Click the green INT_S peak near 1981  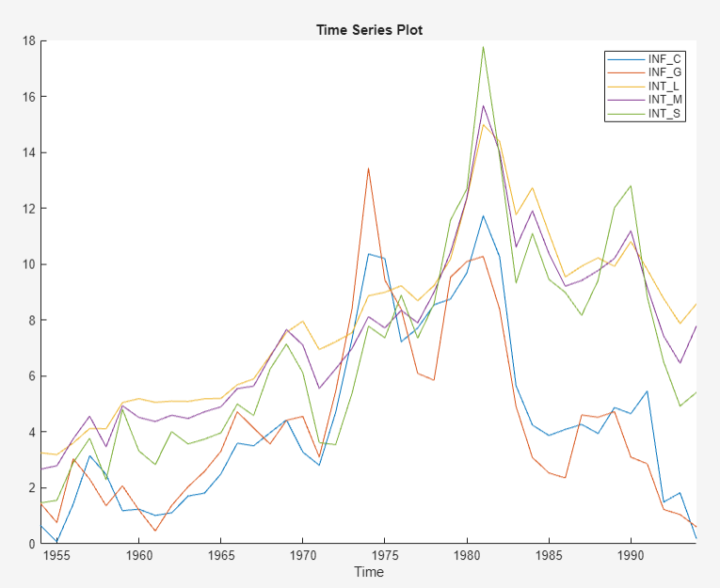(x=483, y=46)
